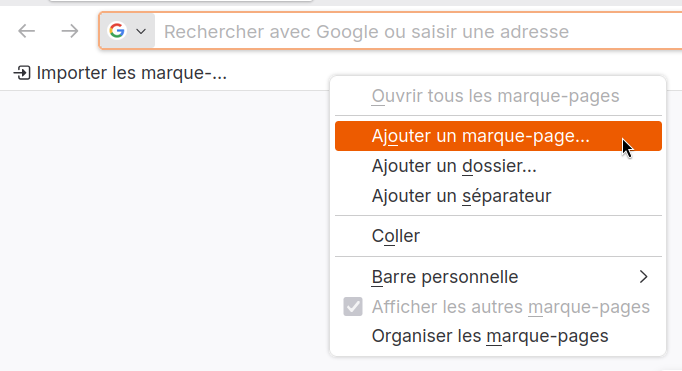
Task: Choose Ajouter un séparateur
Action: point(498,196)
